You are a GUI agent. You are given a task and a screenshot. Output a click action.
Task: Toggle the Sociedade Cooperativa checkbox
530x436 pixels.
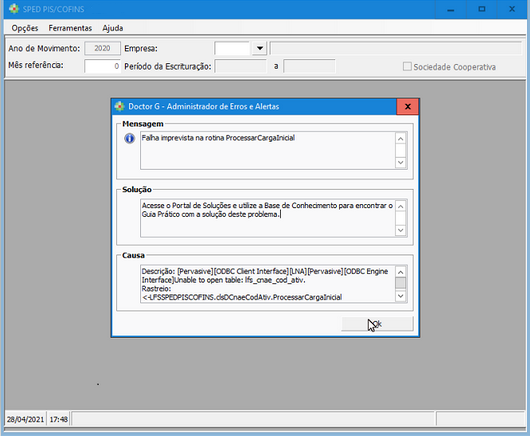[x=407, y=67]
